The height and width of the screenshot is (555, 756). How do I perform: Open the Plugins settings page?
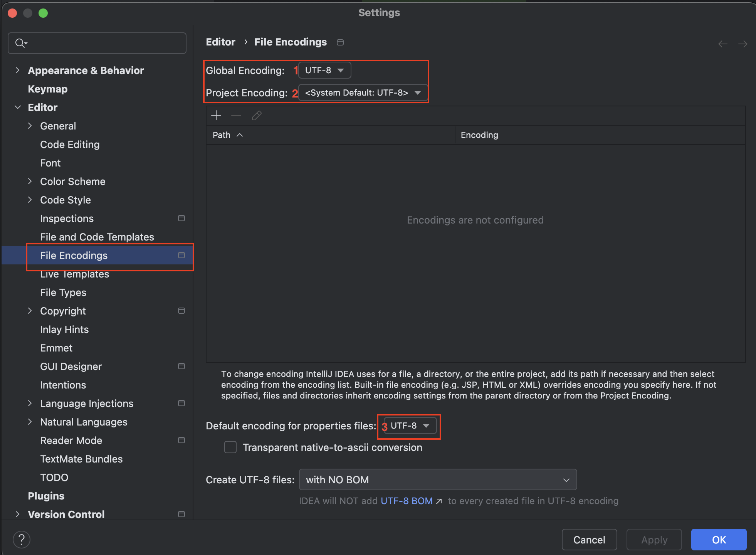click(x=46, y=496)
